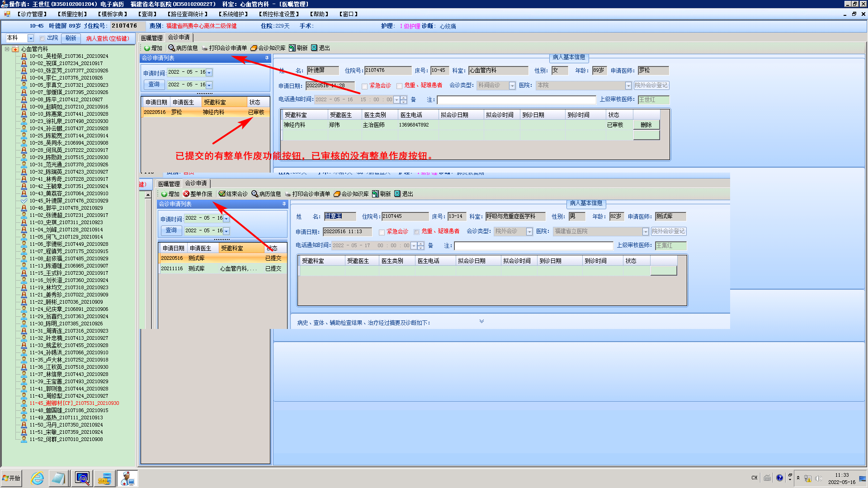Open Internet Explorer from the taskbar
This screenshot has width=868, height=488.
coord(37,478)
